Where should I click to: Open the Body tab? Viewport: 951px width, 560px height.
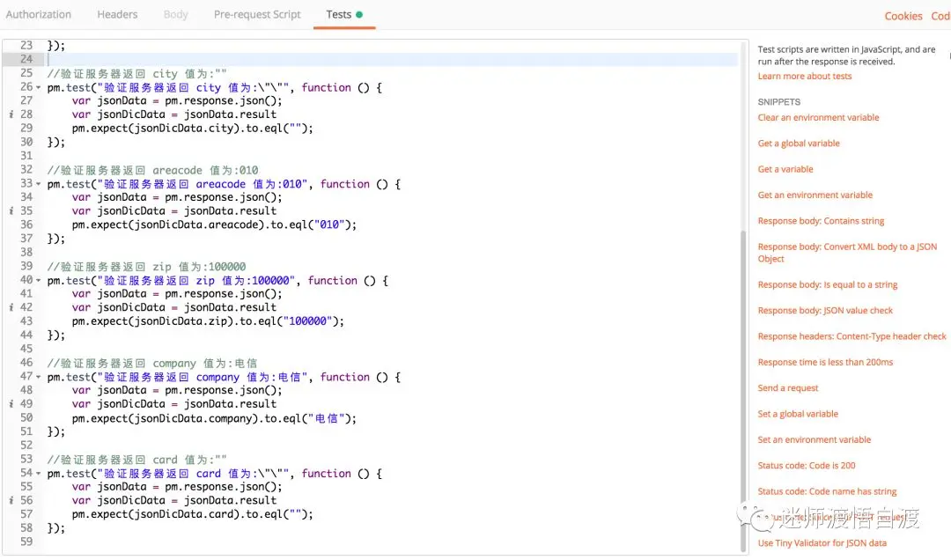[175, 15]
